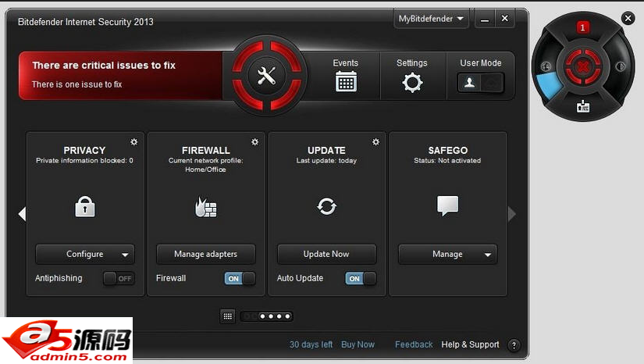Minimize the Bitdefender window
The height and width of the screenshot is (364, 644).
(x=485, y=19)
